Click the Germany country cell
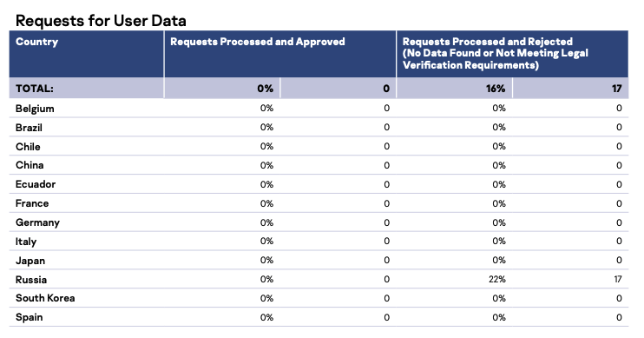Image resolution: width=644 pixels, height=338 pixels. 38,222
